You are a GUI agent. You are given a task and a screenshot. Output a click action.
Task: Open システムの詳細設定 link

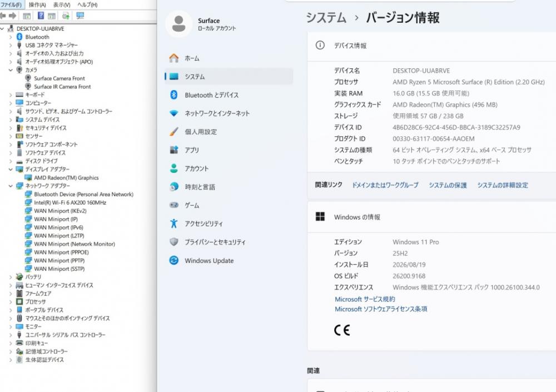503,185
